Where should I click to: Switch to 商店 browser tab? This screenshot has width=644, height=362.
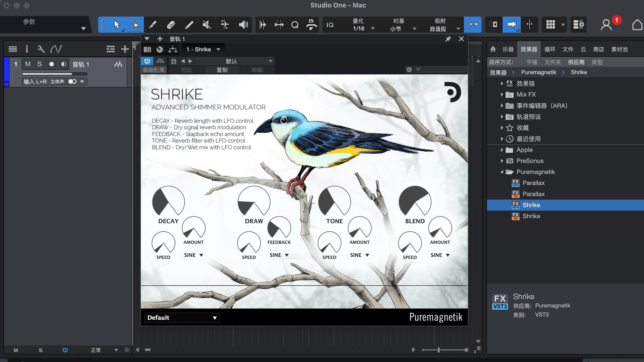[598, 49]
